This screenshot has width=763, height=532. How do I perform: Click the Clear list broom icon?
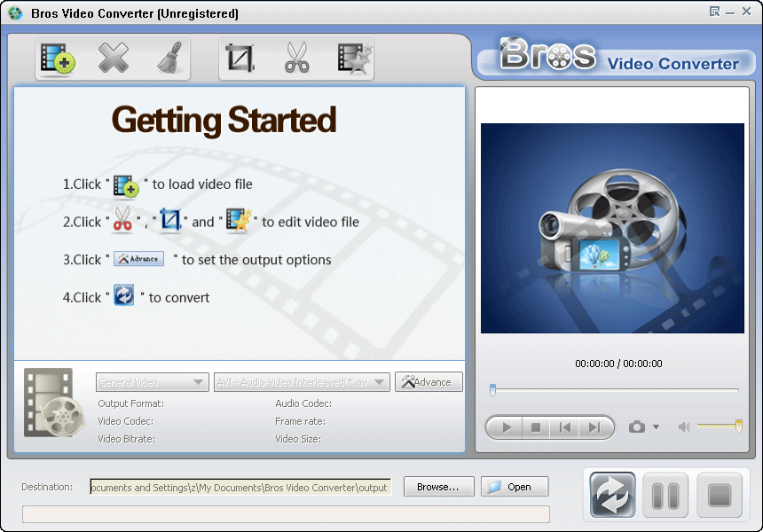[x=168, y=59]
